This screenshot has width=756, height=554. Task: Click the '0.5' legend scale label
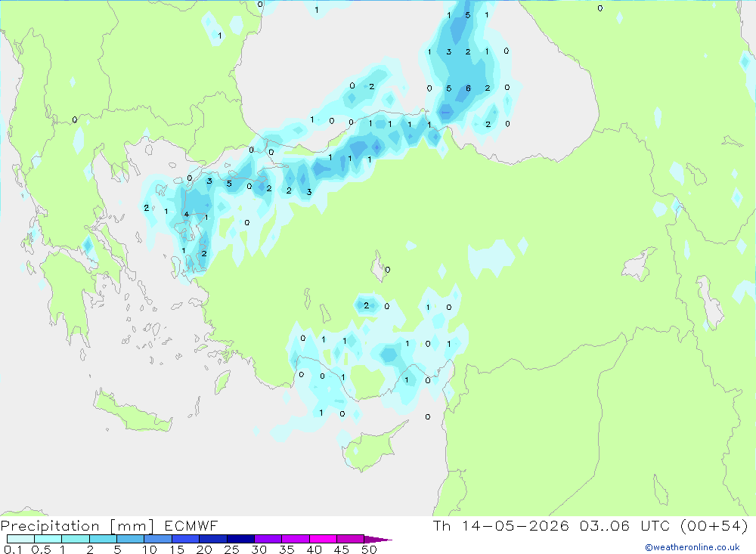coord(41,549)
